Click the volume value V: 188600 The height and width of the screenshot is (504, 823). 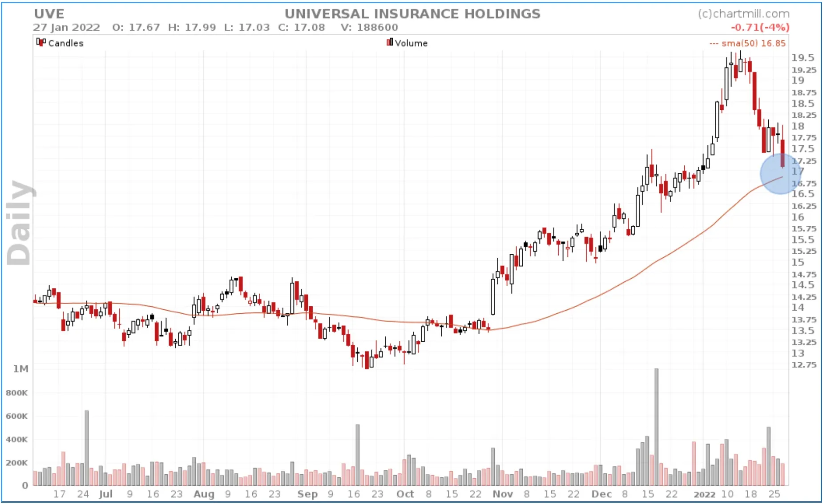369,28
